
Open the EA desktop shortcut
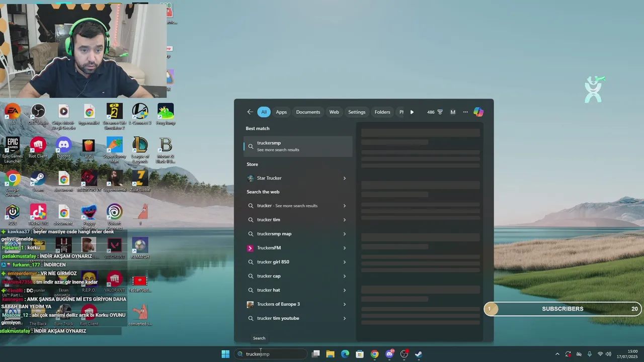click(x=13, y=114)
